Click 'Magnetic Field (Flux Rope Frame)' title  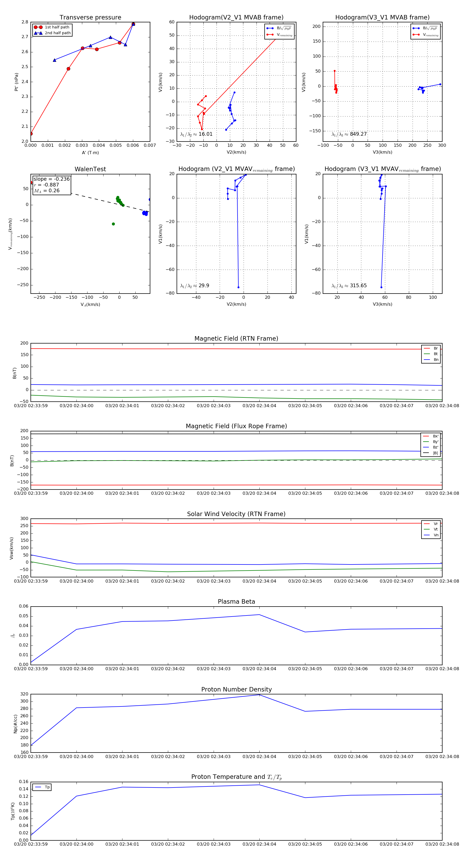(x=236, y=426)
